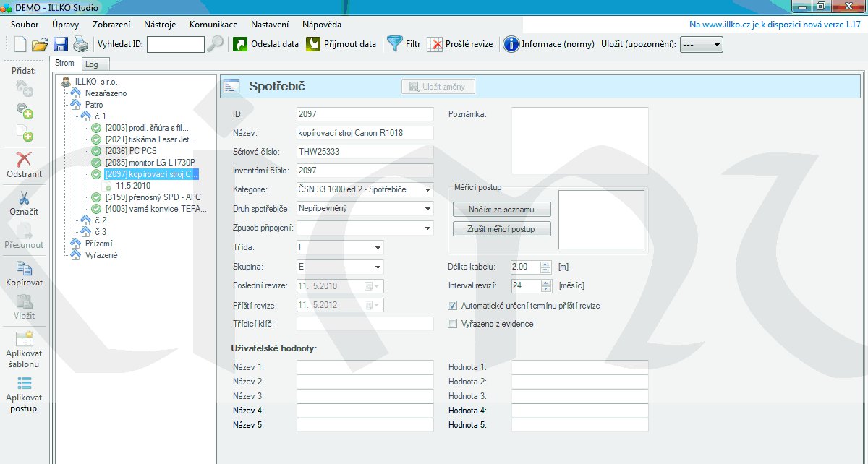Screen dimensions: 868x464
Task: Select the PC PCS item in tree
Action: [132, 151]
